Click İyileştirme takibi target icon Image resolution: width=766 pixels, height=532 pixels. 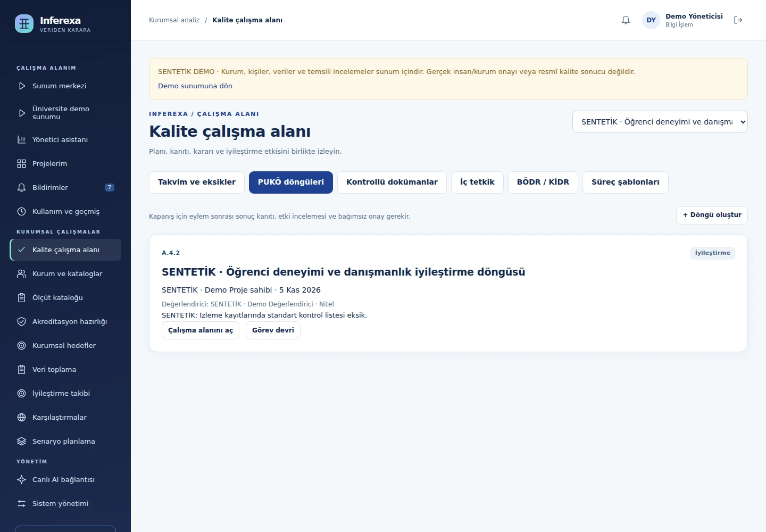click(x=22, y=393)
